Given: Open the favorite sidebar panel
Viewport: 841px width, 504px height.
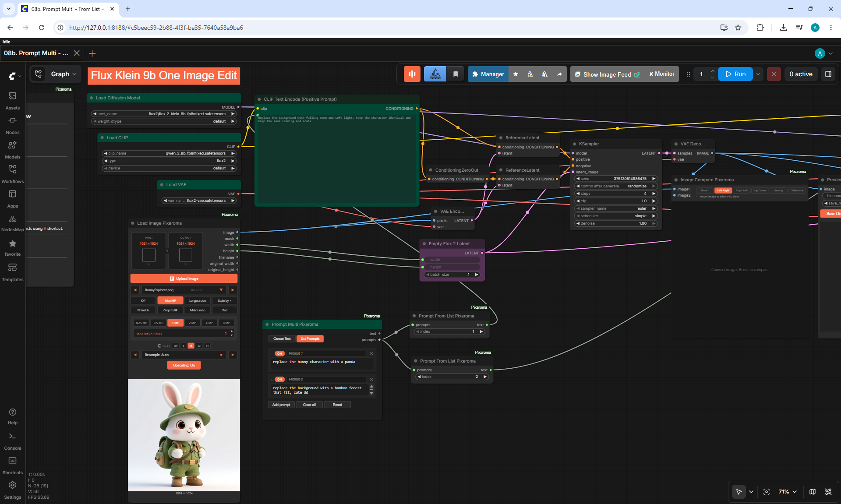Looking at the screenshot, I should point(13,248).
